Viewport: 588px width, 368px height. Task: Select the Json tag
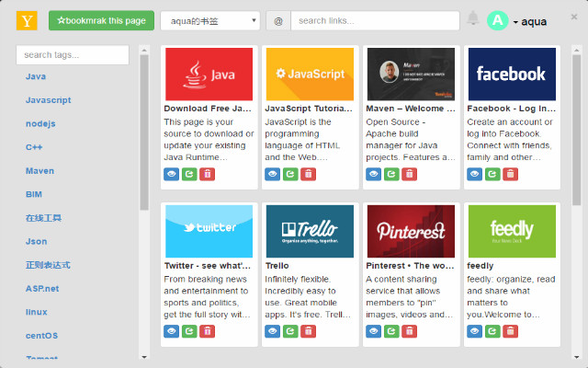(x=37, y=241)
